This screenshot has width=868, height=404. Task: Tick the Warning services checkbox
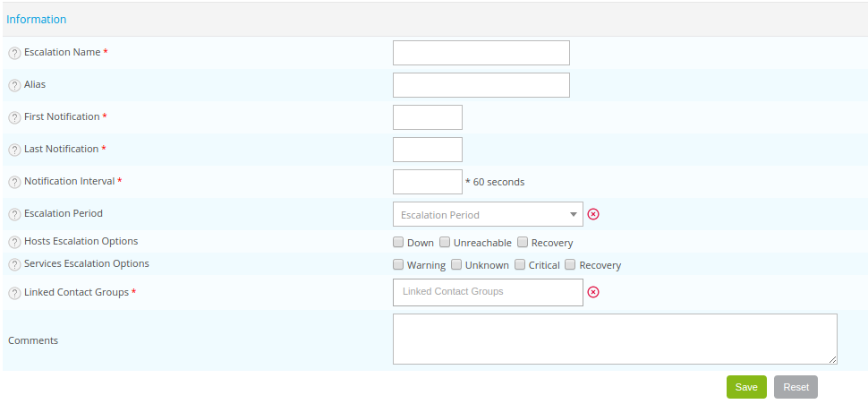point(398,265)
